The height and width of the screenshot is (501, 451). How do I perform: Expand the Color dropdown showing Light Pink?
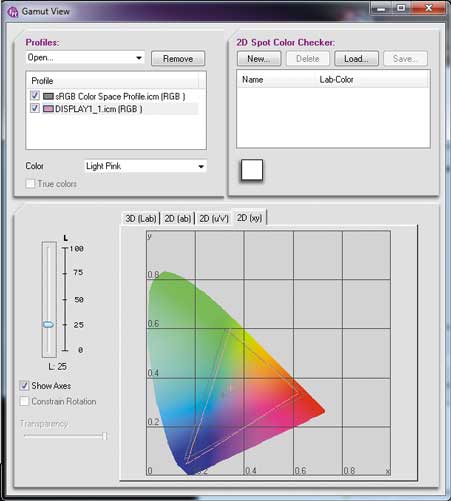pyautogui.click(x=145, y=166)
